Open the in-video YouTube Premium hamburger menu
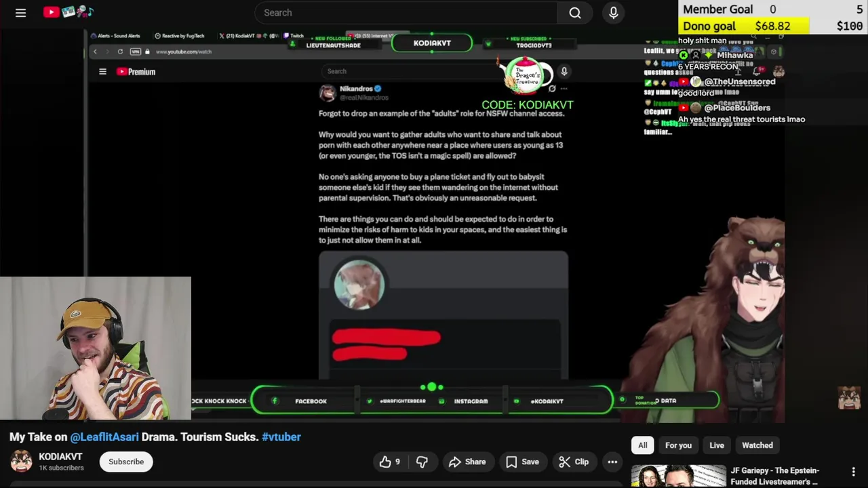This screenshot has width=868, height=488. click(102, 71)
